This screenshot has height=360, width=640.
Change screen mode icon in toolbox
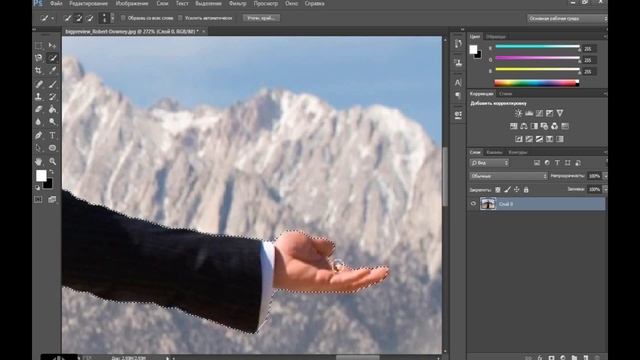tap(52, 200)
